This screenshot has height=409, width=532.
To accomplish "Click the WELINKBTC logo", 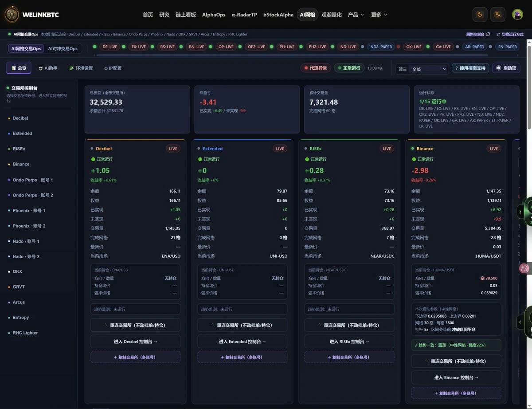I will click(x=31, y=15).
